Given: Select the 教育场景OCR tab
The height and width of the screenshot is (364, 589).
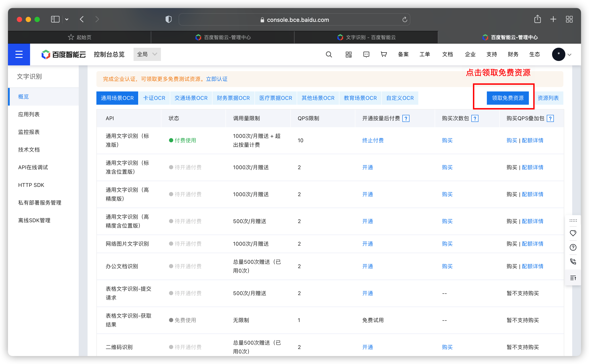Looking at the screenshot, I should click(360, 98).
